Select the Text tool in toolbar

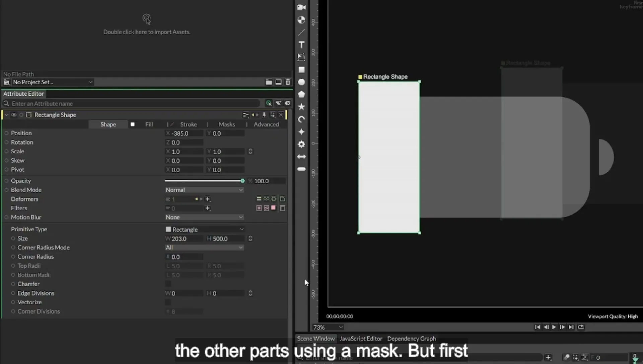coord(301,45)
